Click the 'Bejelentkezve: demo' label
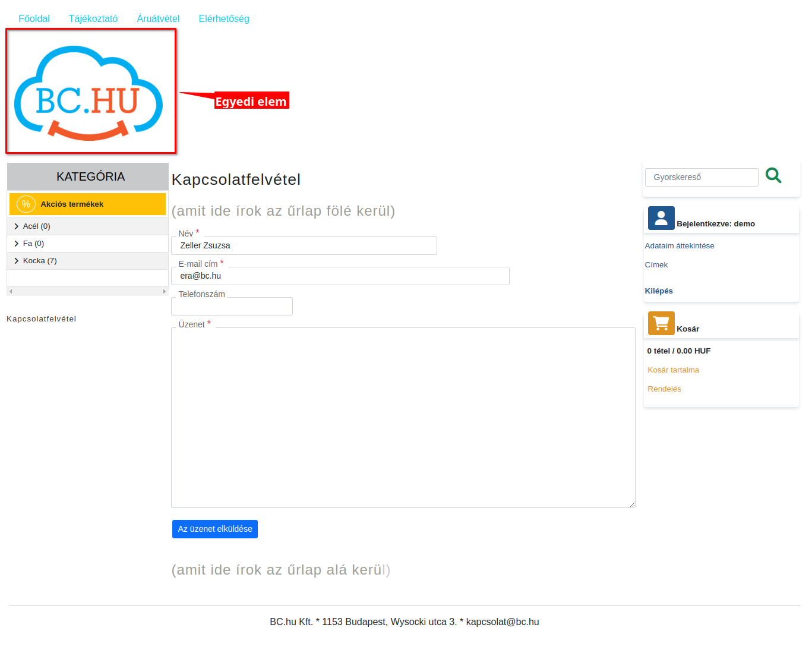 click(716, 224)
